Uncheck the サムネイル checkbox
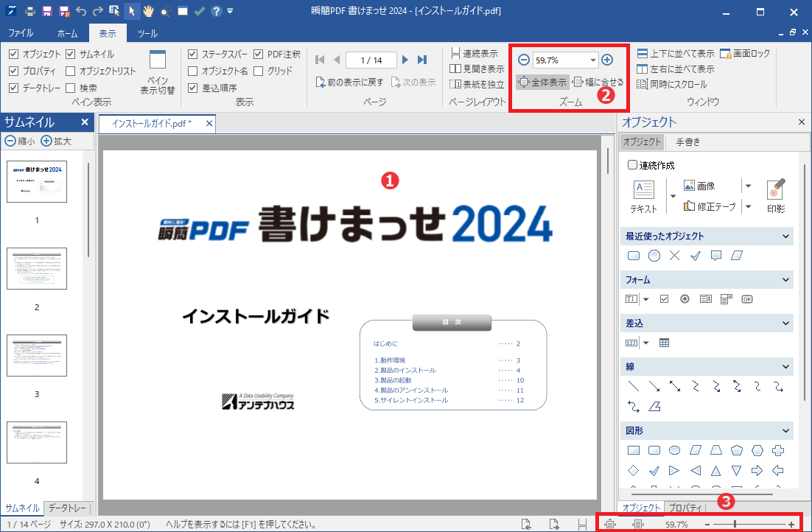The width and height of the screenshot is (812, 532). coord(71,54)
